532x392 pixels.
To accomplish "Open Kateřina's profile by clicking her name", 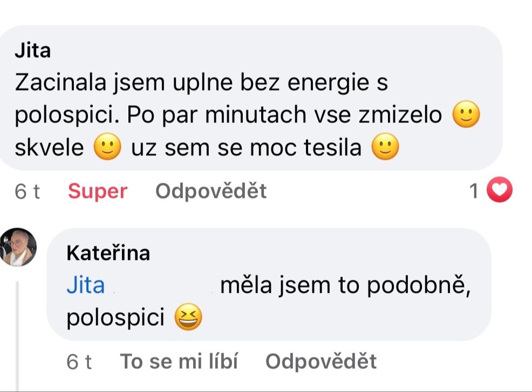I will pyautogui.click(x=107, y=253).
